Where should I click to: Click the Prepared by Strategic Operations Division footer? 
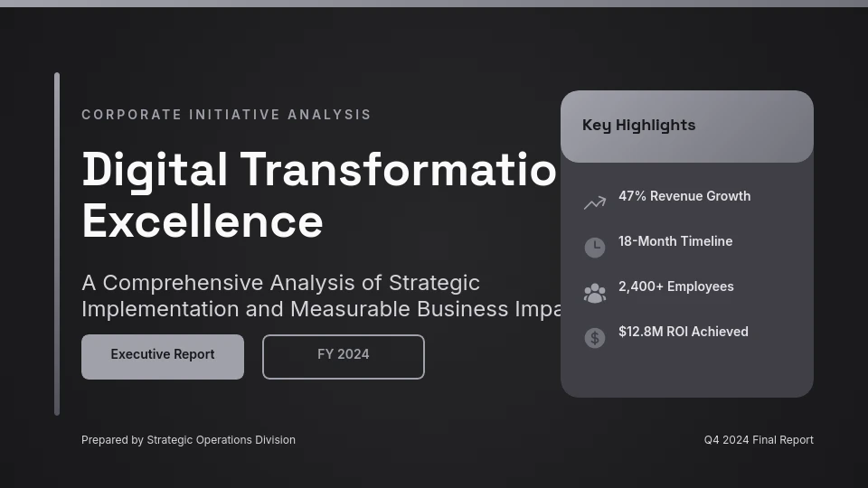coord(188,440)
